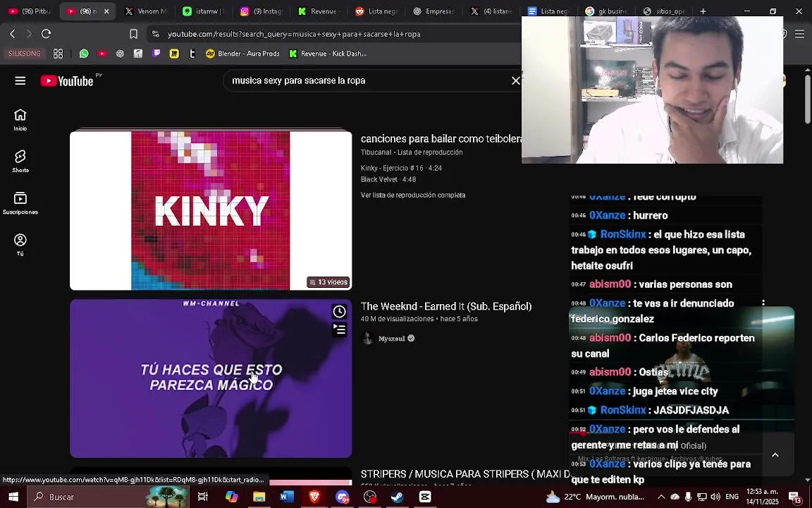Switch to the (4) listane X tab
This screenshot has height=508, width=812.
click(492, 11)
